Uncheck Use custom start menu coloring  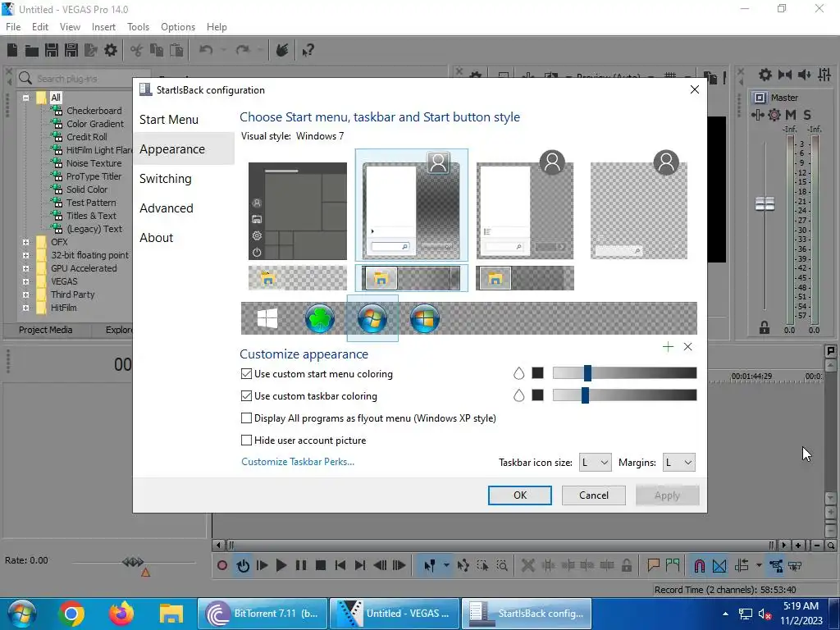tap(246, 374)
